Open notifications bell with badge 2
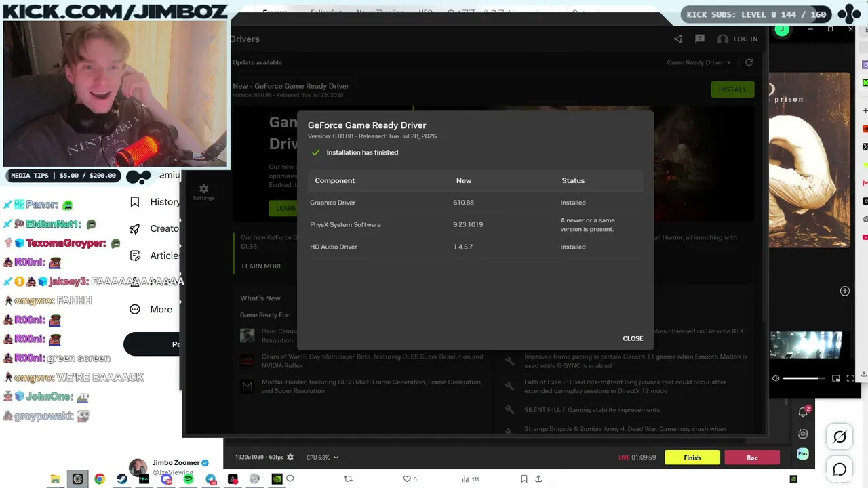 (804, 411)
